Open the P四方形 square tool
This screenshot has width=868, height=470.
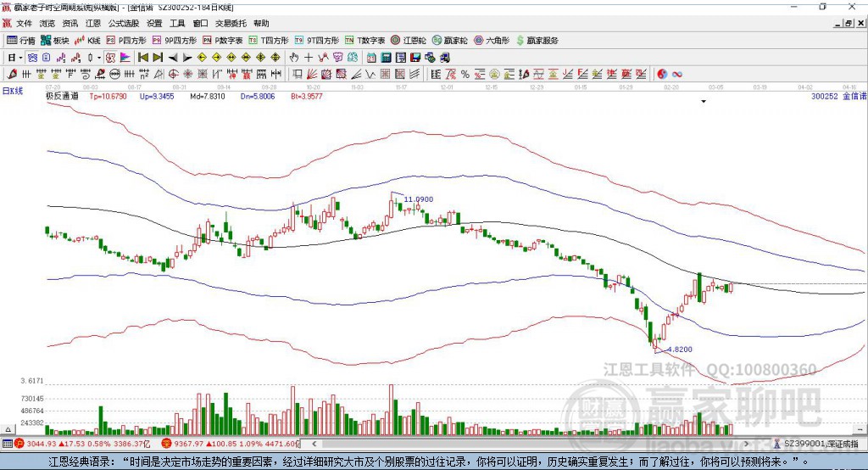126,41
